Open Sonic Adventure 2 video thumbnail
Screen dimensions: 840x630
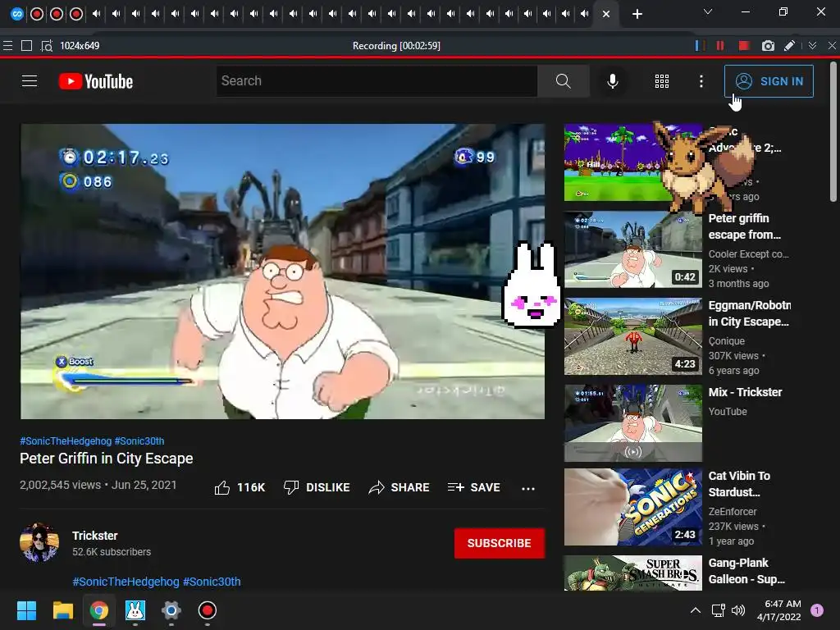(x=610, y=162)
